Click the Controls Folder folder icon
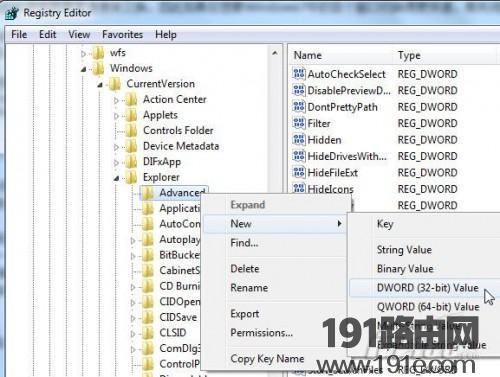Screen dimensions: 500x377 131,131
